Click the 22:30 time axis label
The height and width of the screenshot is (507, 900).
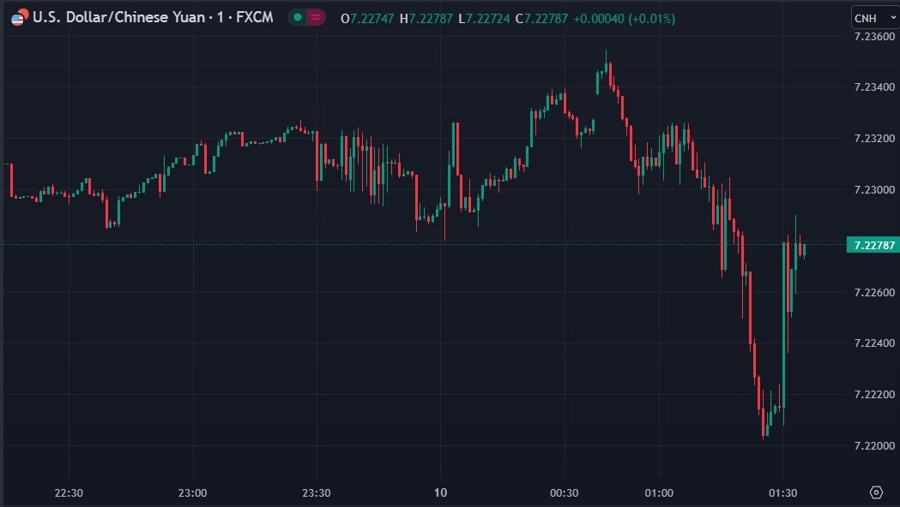[69, 493]
